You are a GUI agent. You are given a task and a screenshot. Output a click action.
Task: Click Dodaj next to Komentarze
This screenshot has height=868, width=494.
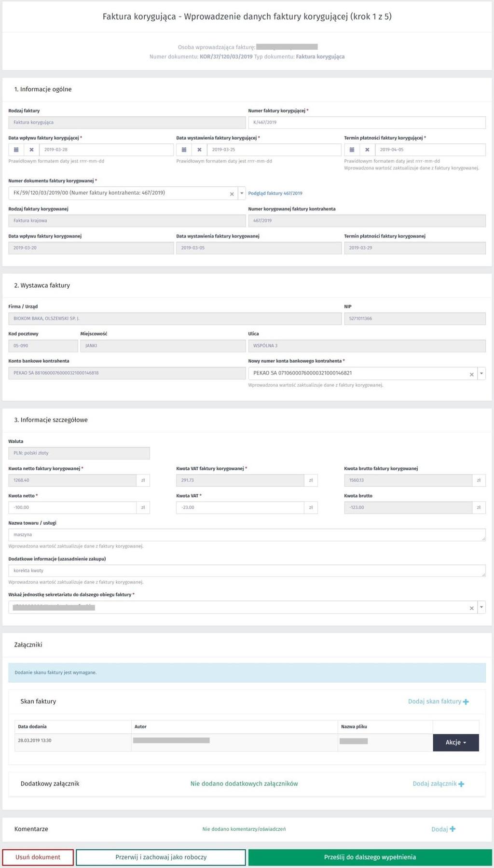pyautogui.click(x=443, y=829)
